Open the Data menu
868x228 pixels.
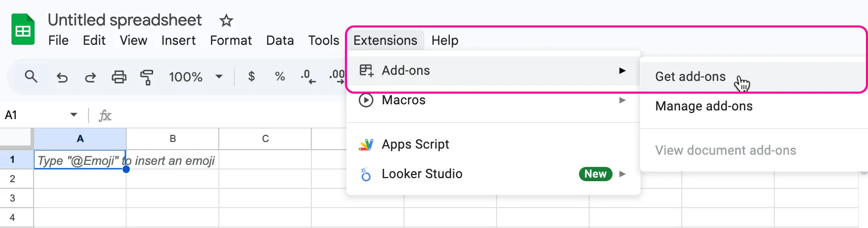point(280,41)
